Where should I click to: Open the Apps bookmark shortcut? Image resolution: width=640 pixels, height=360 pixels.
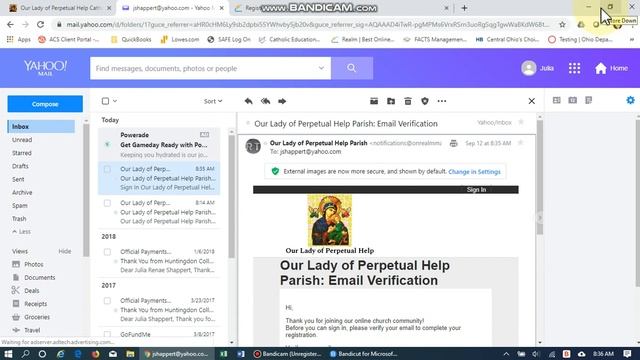point(19,40)
